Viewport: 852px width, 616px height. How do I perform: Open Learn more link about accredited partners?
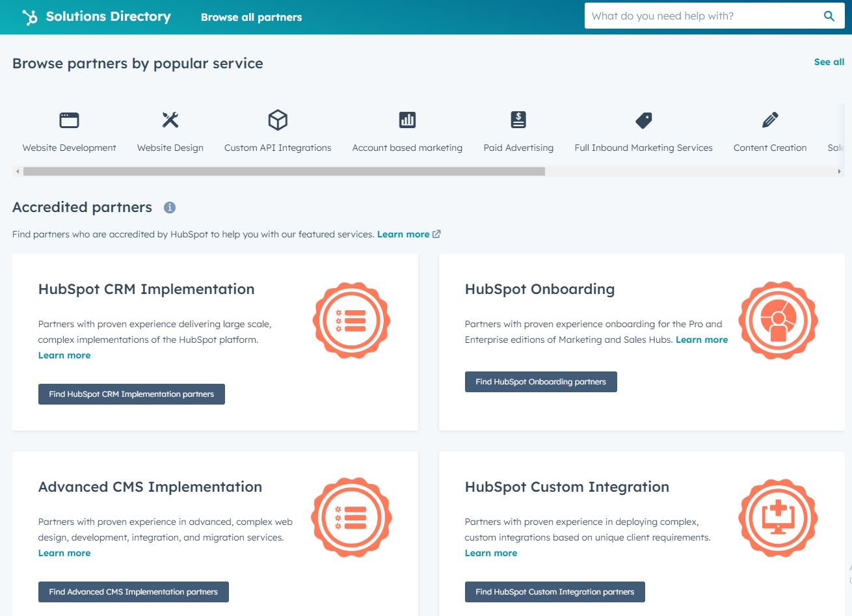point(403,234)
